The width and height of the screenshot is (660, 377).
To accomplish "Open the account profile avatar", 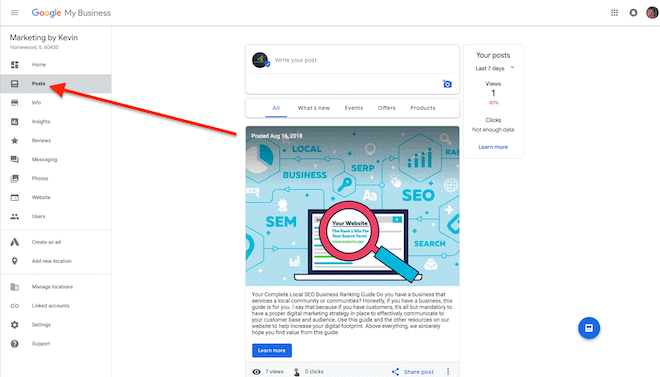I will 652,13.
